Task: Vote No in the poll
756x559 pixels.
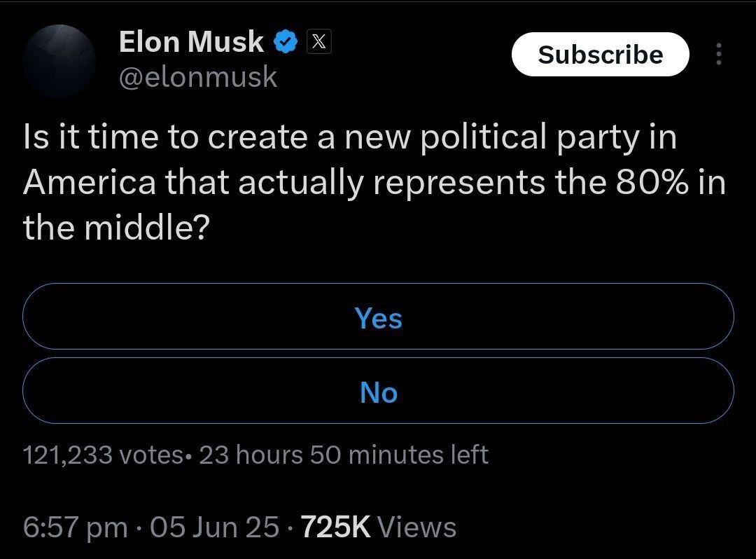Action: click(378, 392)
